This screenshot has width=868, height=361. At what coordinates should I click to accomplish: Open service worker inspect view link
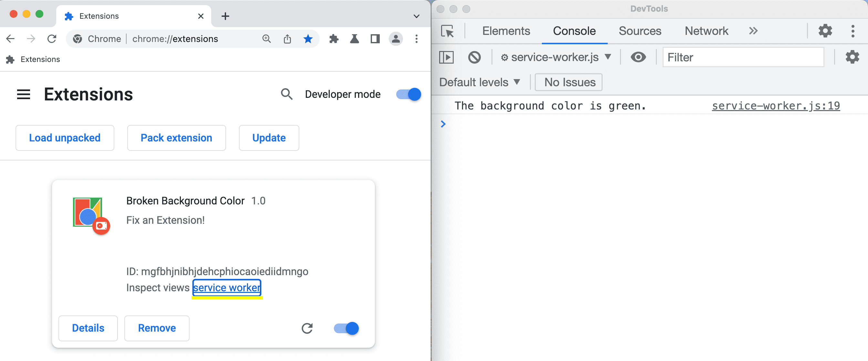point(227,287)
